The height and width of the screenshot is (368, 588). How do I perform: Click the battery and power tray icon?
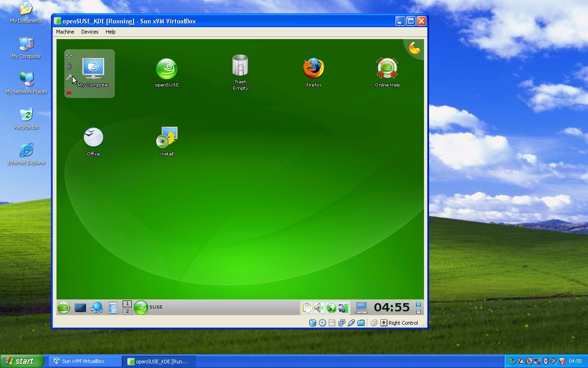click(x=343, y=308)
